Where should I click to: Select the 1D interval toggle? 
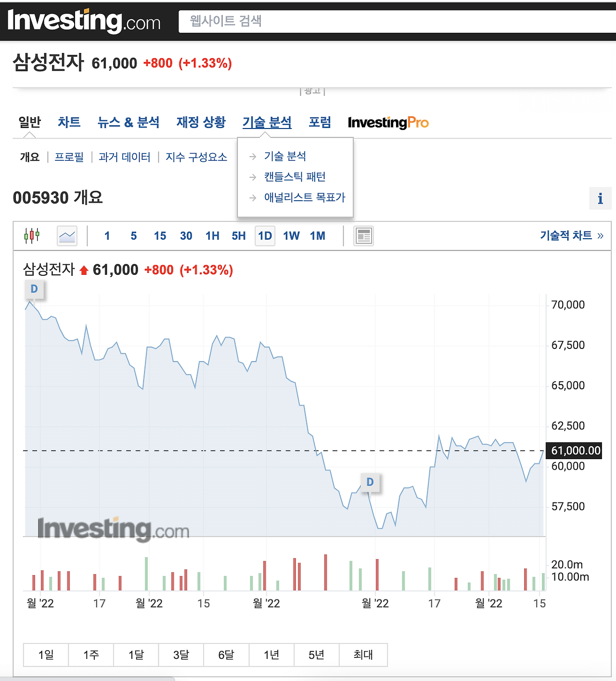click(265, 236)
